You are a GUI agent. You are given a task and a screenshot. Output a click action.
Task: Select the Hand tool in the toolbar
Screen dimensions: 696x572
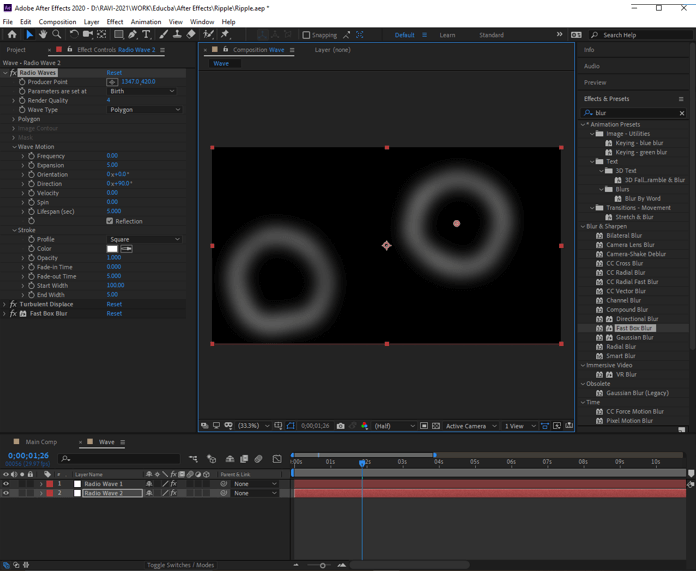pos(43,35)
